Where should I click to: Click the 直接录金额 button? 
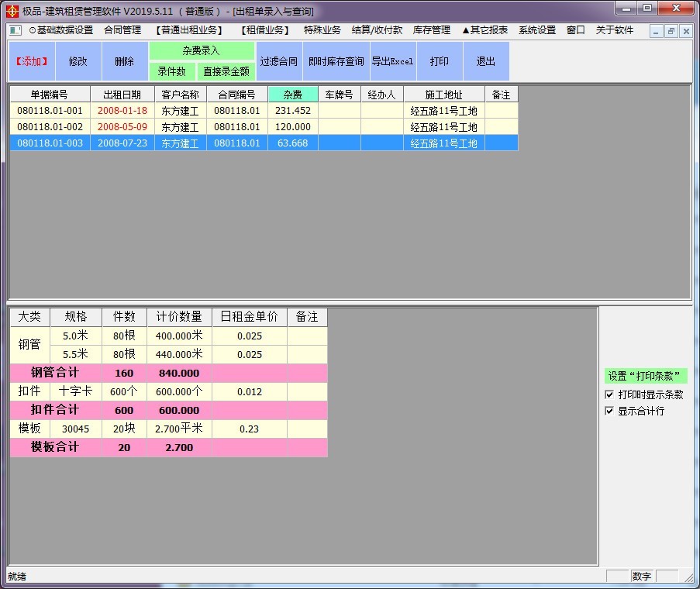226,71
